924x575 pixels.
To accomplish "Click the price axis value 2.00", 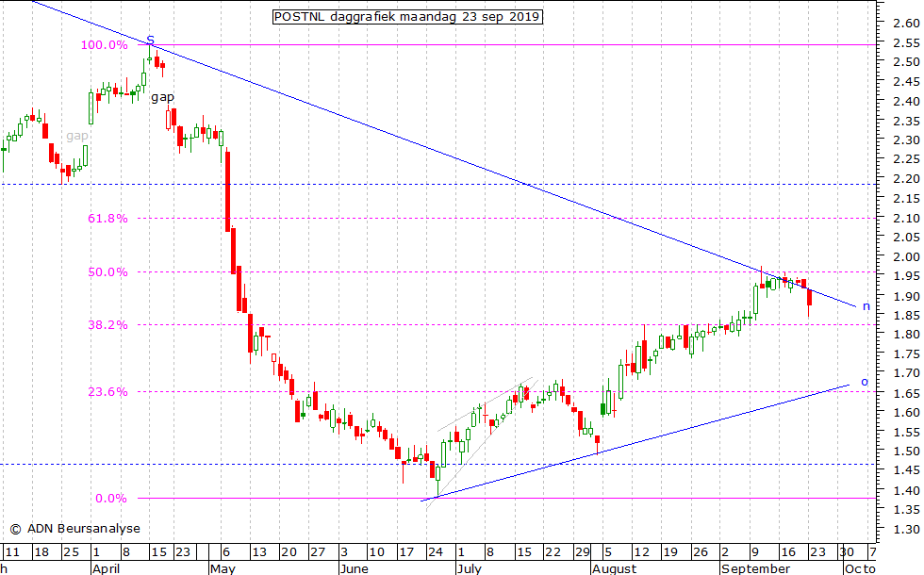I will coord(906,256).
